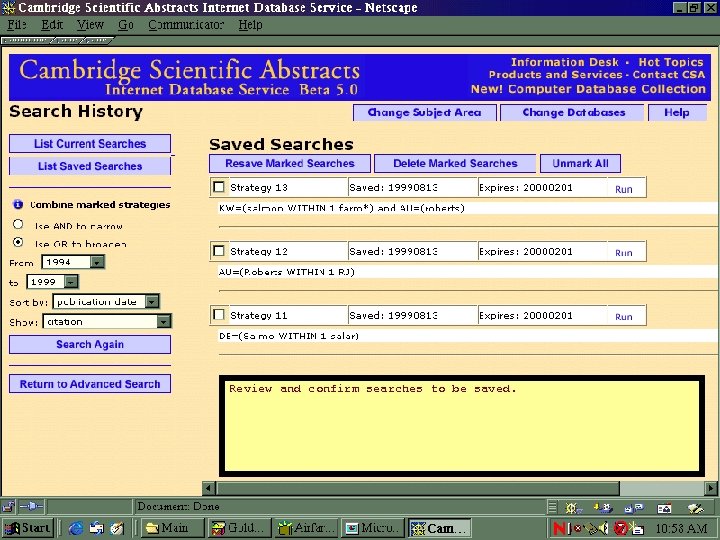Viewport: 720px width, 540px height.
Task: Mark the Strategy 12 checkbox
Action: point(219,251)
